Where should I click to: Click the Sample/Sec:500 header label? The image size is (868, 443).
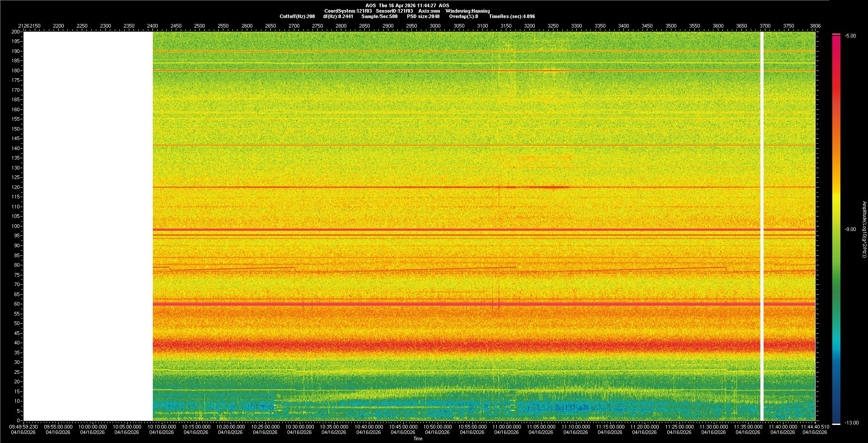click(379, 17)
